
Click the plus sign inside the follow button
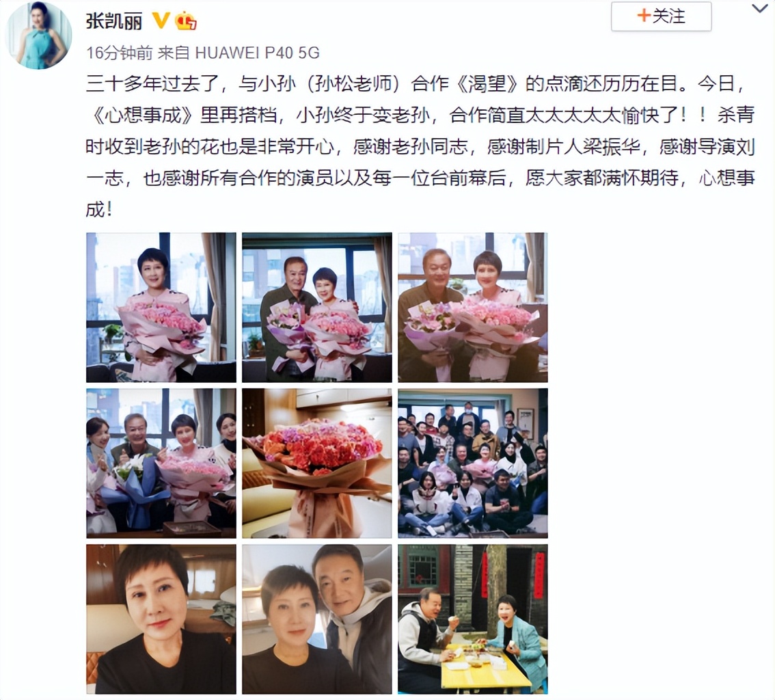click(644, 16)
